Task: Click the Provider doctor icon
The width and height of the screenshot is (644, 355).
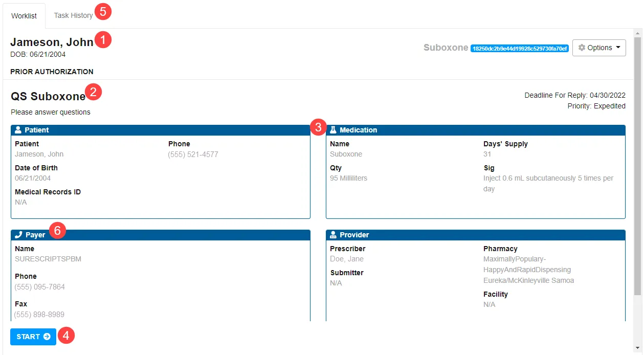Action: [334, 235]
